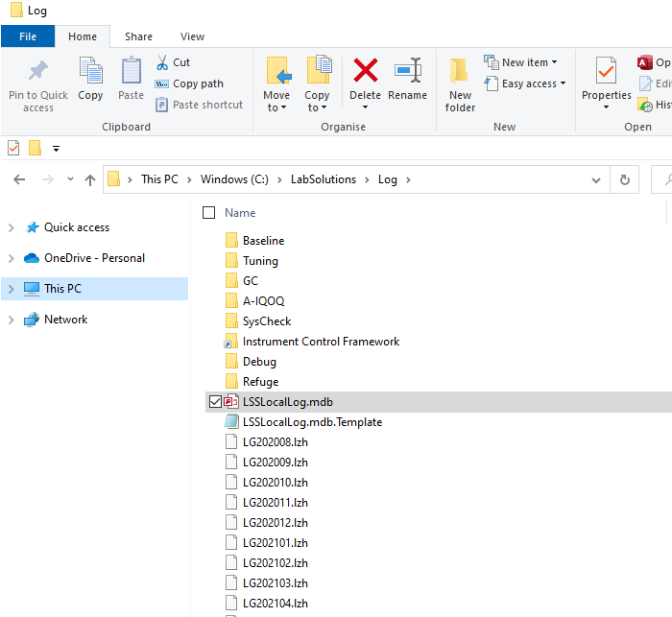Select the A-IQOQ folder

[264, 301]
